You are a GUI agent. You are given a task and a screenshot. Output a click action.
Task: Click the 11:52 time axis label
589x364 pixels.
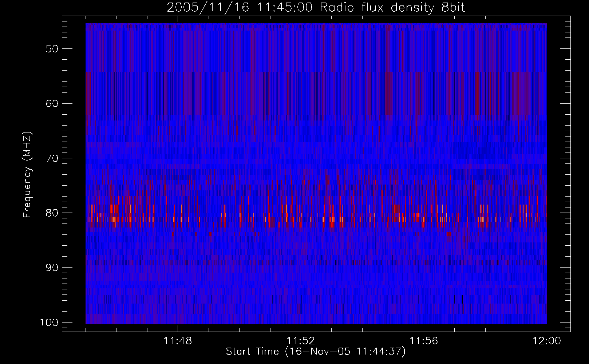pos(301,341)
